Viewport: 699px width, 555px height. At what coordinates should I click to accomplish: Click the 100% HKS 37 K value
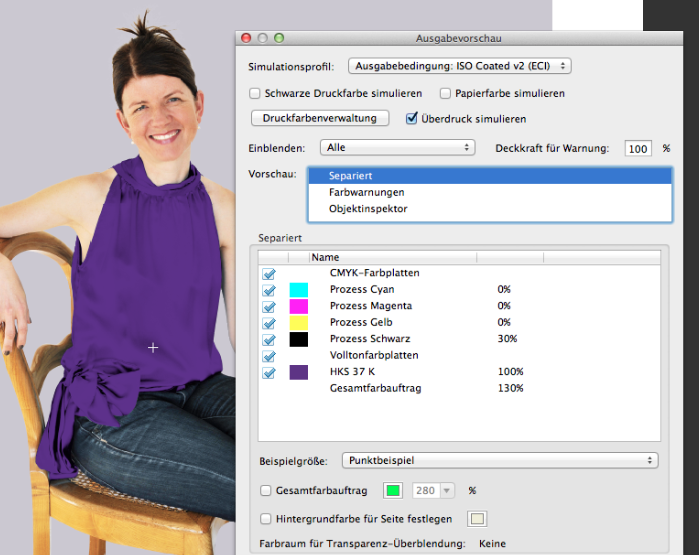click(x=510, y=372)
